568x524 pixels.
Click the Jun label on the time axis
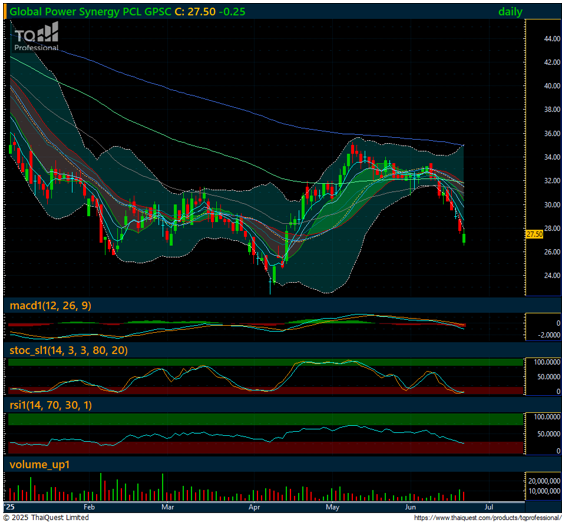410,507
